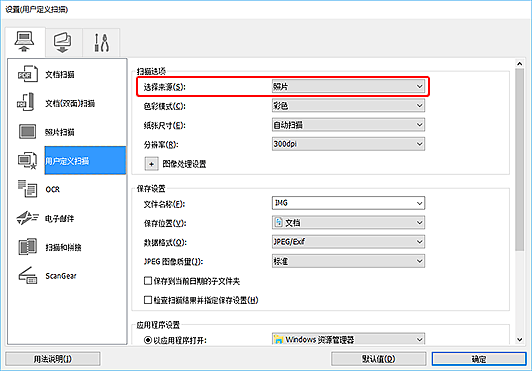Viewport: 532px width, 371px height.
Task: Open the 文件名称 dropdown arrow
Action: pos(419,203)
